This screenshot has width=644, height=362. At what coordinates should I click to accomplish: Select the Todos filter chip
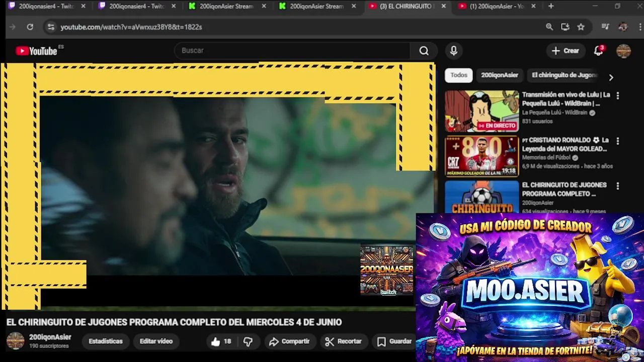point(459,75)
